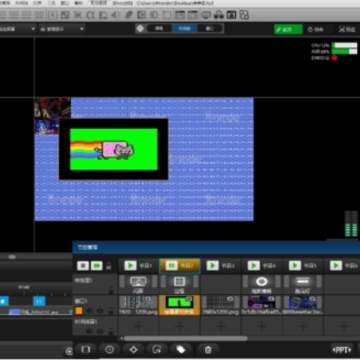This screenshot has height=360, width=360.
Task: Open the 7680x1200.png media thumbnail
Action: coord(220,303)
